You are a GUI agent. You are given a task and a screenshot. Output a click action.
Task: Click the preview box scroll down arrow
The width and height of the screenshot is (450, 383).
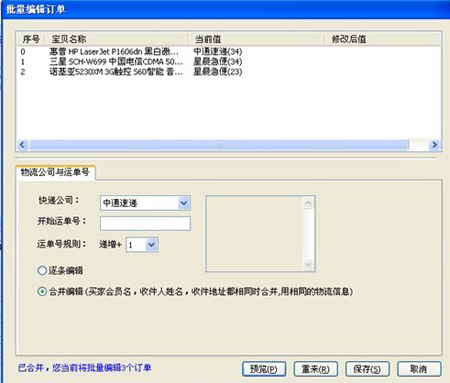[x=308, y=265]
